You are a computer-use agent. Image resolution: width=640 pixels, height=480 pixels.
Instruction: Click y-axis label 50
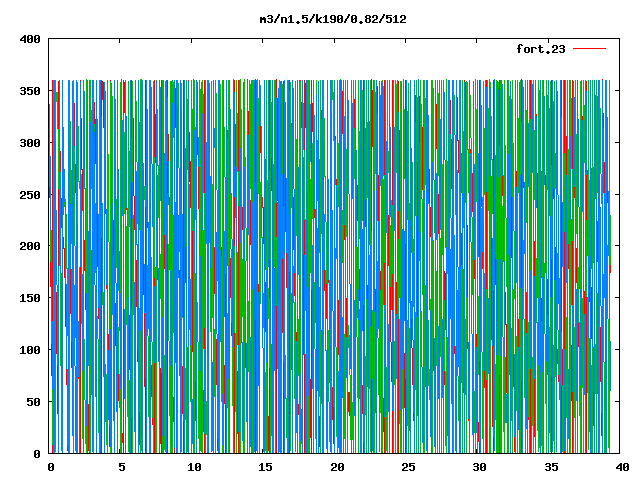pos(34,402)
